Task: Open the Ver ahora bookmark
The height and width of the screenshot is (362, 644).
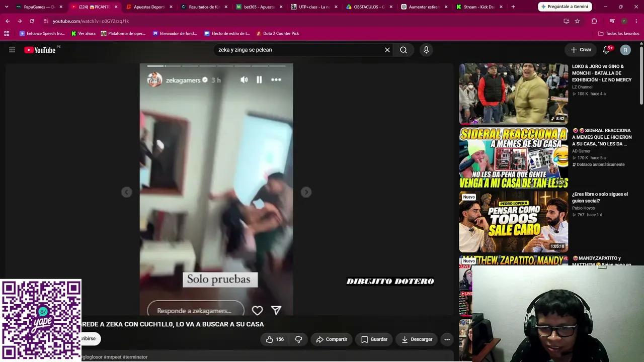Action: click(84, 34)
